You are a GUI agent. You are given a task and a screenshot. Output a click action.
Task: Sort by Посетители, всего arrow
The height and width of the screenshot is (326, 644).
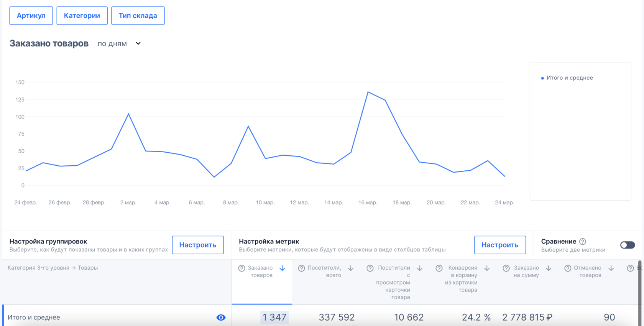click(351, 268)
